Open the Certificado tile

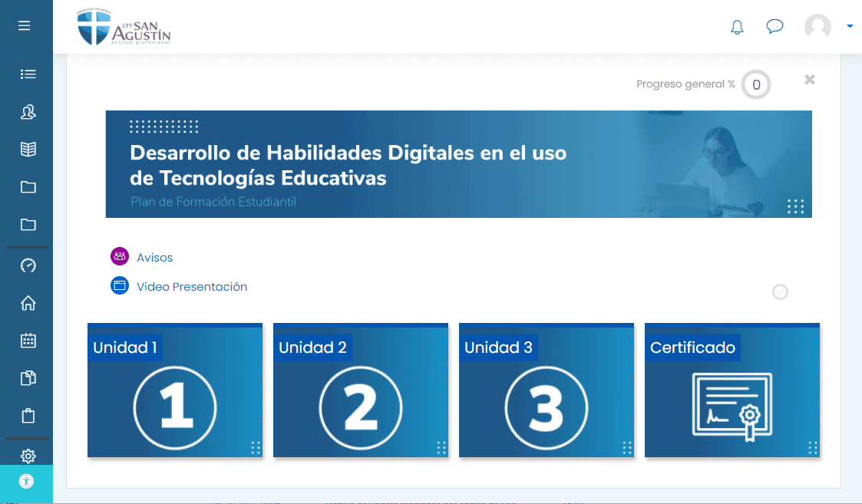click(x=732, y=390)
